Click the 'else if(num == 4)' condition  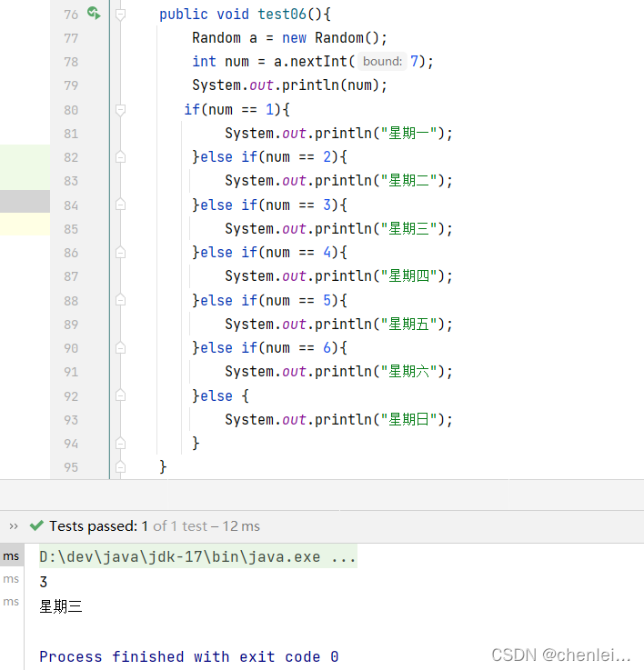tap(270, 253)
